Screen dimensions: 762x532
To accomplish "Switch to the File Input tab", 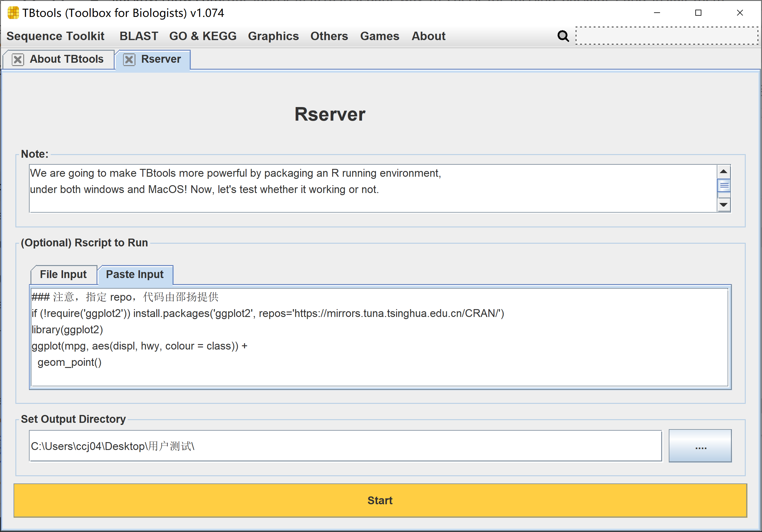I will pyautogui.click(x=63, y=274).
